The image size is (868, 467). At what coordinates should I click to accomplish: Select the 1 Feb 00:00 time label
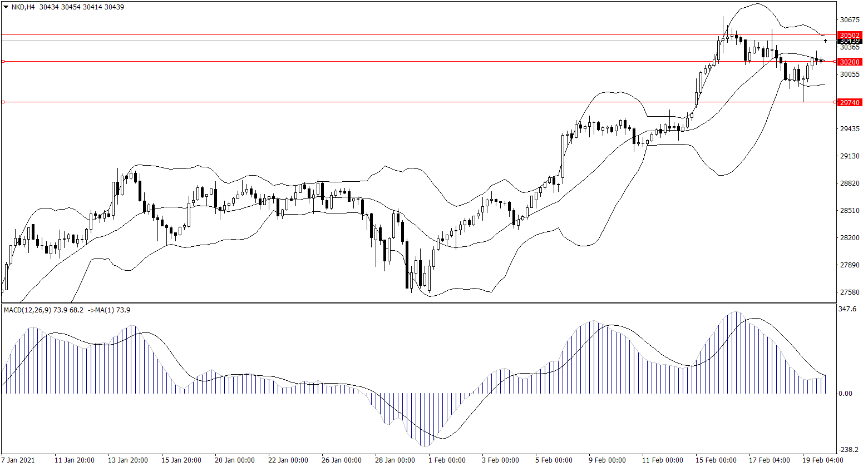(446, 460)
